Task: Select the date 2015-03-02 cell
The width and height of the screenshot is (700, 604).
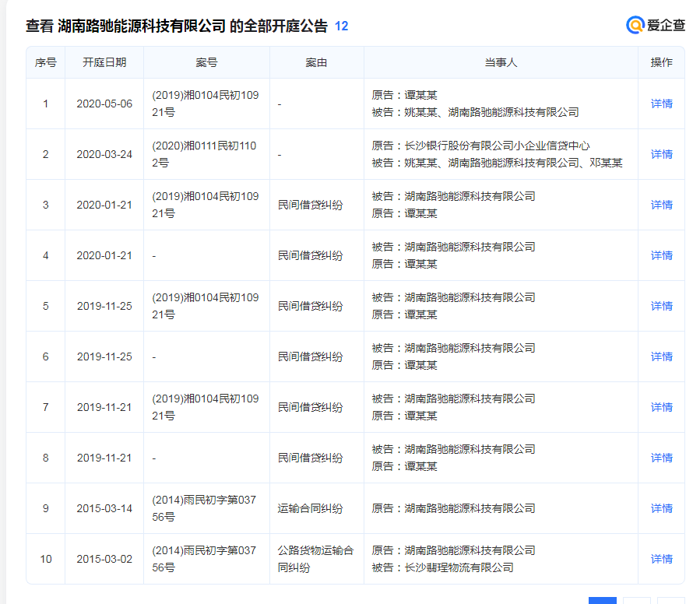Action: tap(104, 559)
